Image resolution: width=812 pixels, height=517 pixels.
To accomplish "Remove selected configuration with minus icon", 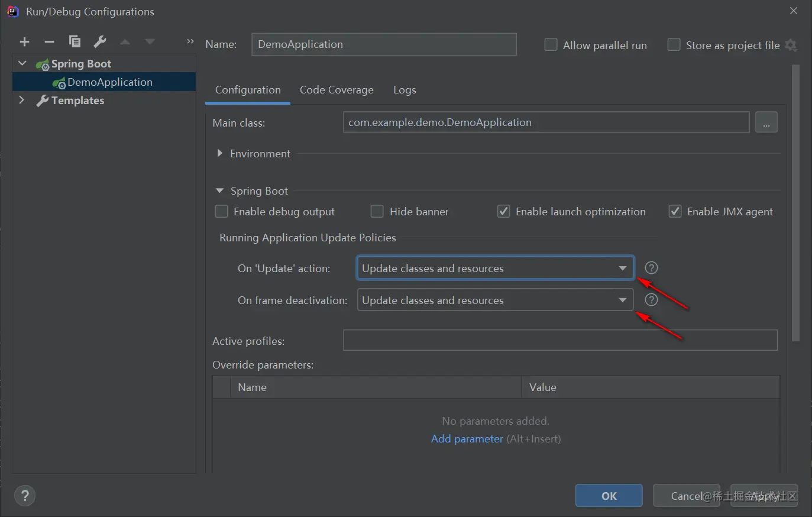I will click(x=50, y=41).
